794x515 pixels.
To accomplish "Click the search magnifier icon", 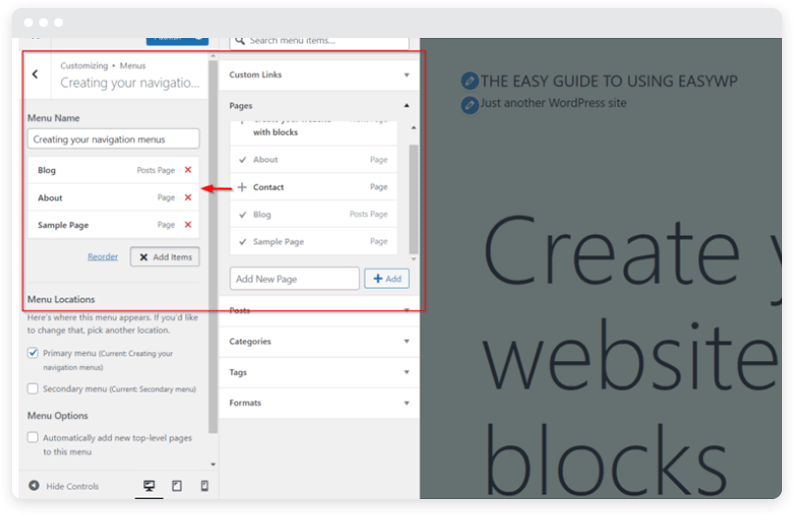I will 240,41.
